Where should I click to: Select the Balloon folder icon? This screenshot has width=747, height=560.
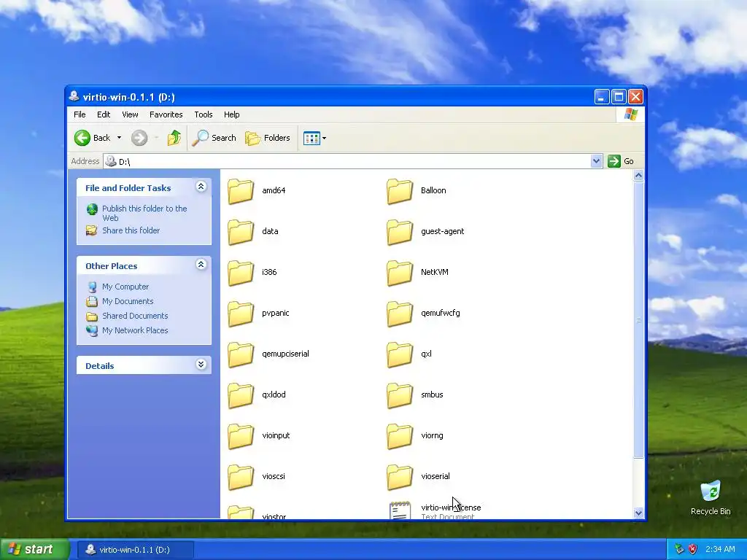399,191
